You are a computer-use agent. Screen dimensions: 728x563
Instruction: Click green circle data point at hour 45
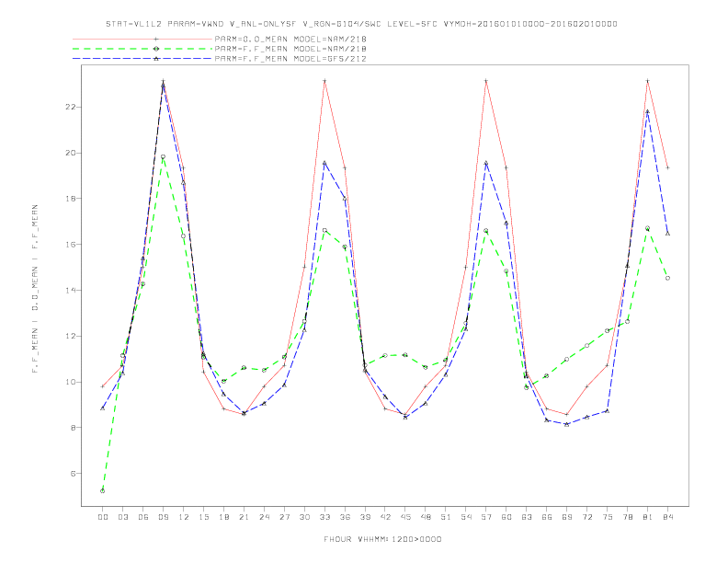[x=405, y=355]
